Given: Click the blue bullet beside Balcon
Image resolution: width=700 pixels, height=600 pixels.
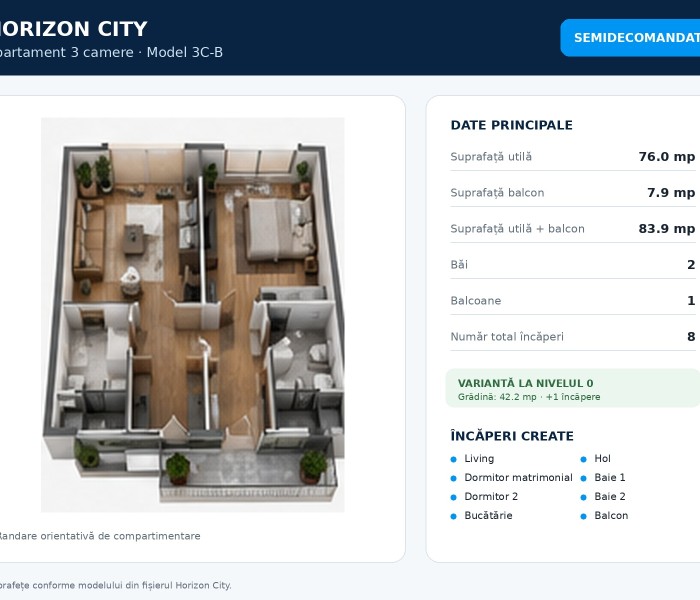Looking at the screenshot, I should (583, 517).
